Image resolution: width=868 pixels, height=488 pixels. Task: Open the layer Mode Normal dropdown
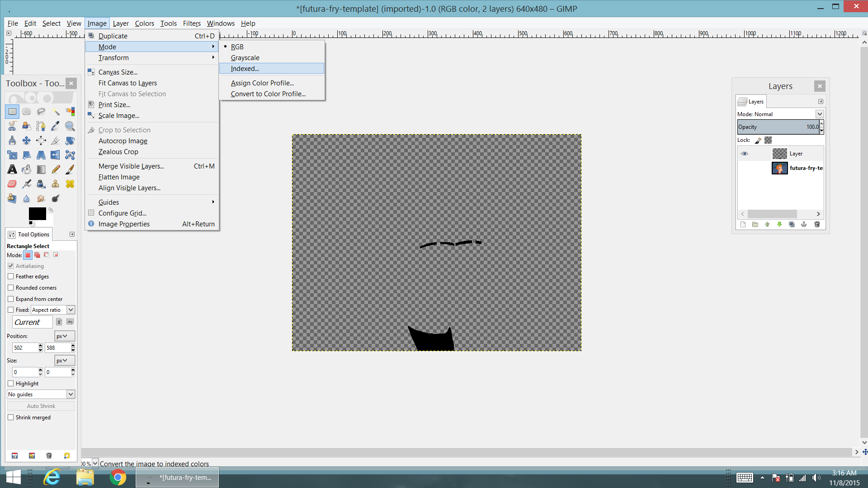point(781,114)
